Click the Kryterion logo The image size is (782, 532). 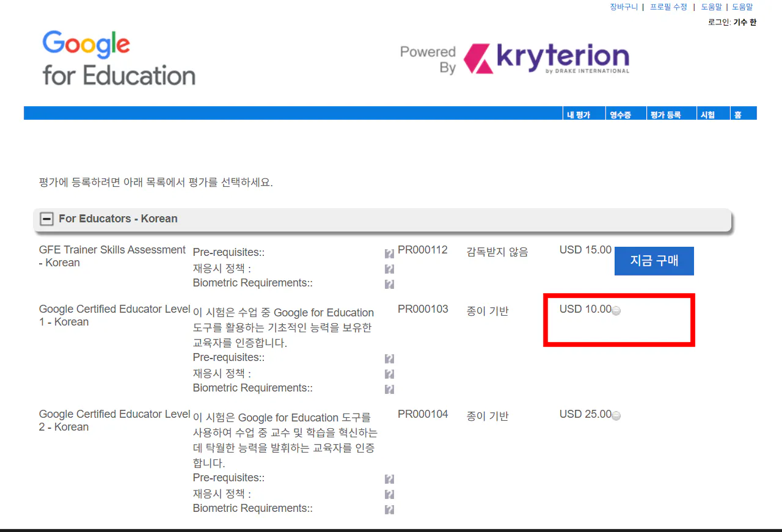coord(546,59)
